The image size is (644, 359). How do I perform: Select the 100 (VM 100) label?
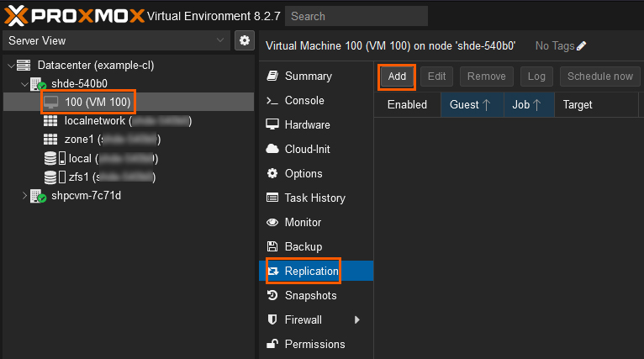[98, 102]
